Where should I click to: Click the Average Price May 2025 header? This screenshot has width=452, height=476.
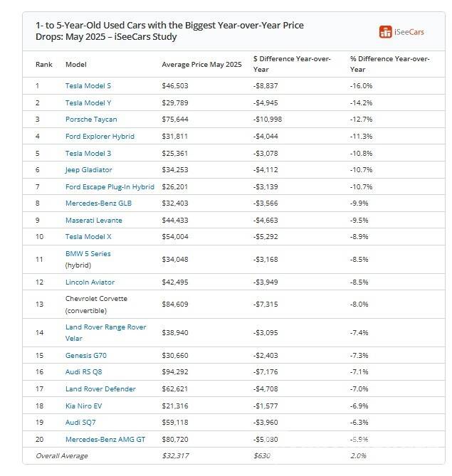(x=201, y=65)
